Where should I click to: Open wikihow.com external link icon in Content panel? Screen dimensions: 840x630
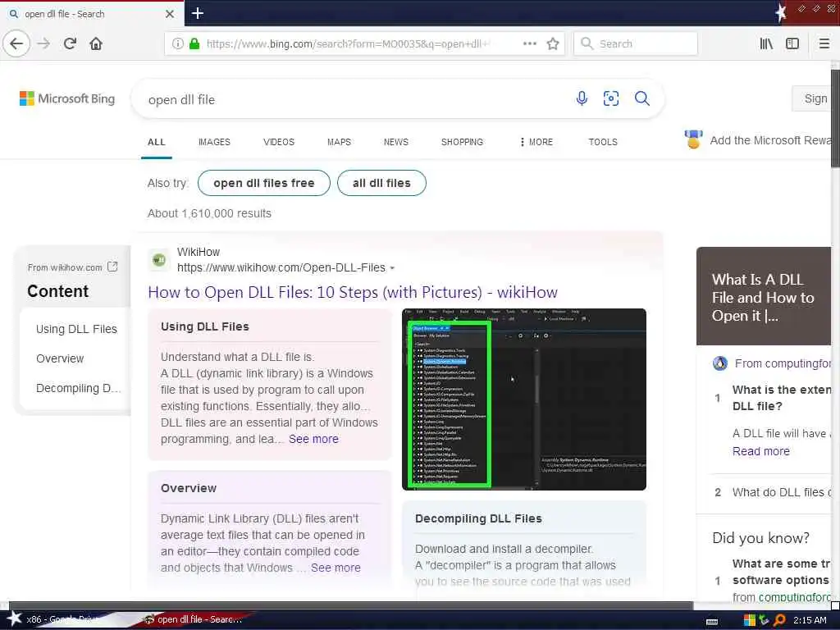[x=112, y=267]
